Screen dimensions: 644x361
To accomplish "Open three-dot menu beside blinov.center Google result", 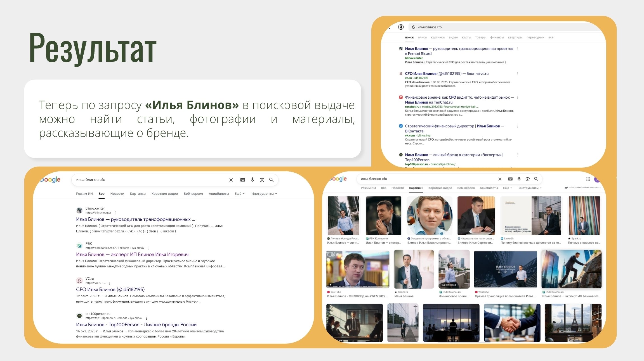I will pos(115,213).
